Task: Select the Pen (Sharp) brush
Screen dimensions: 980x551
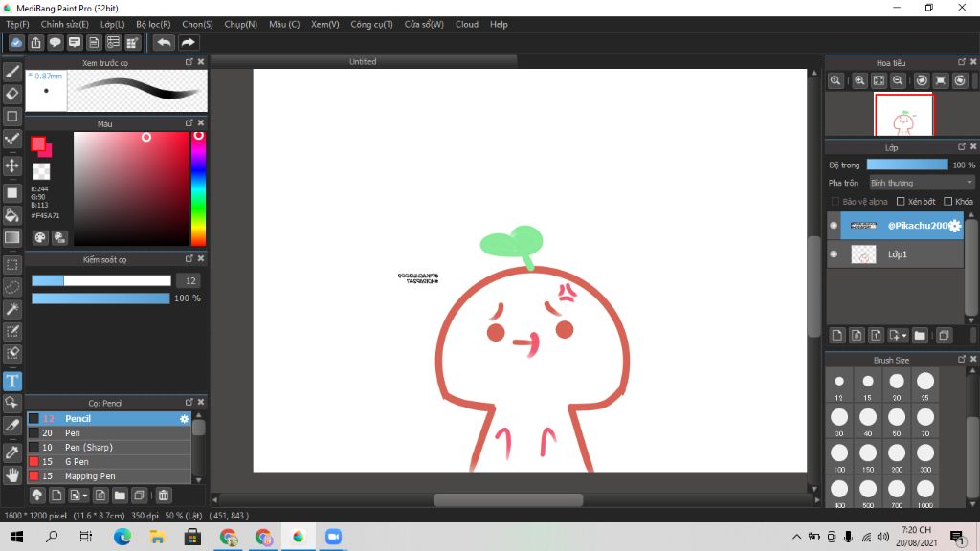Action: [109, 448]
